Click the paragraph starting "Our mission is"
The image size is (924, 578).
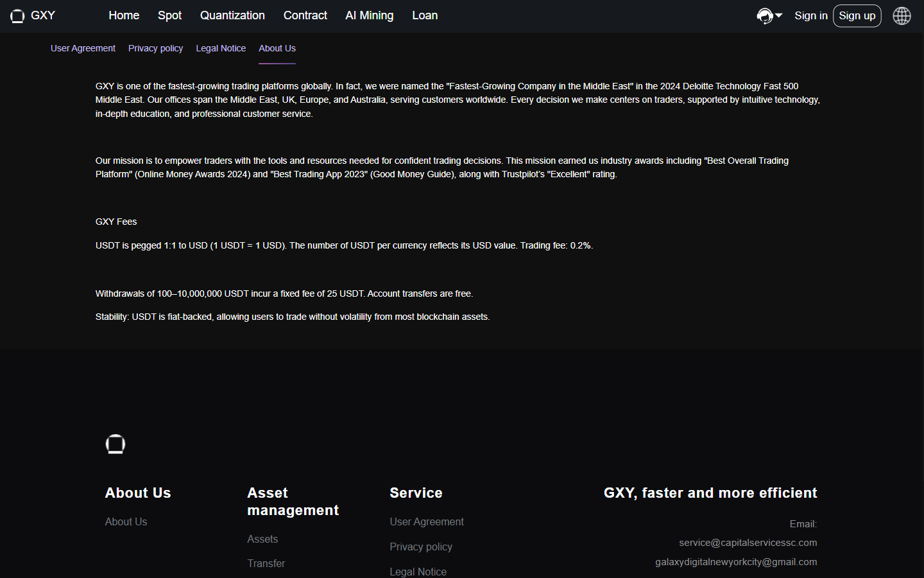(442, 168)
